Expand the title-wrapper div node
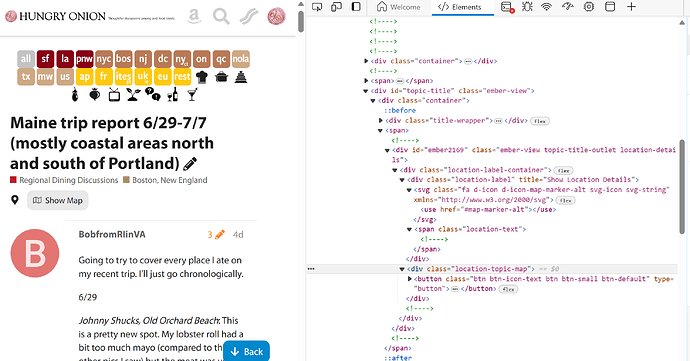Screen dimensions: 690x361 381,120
